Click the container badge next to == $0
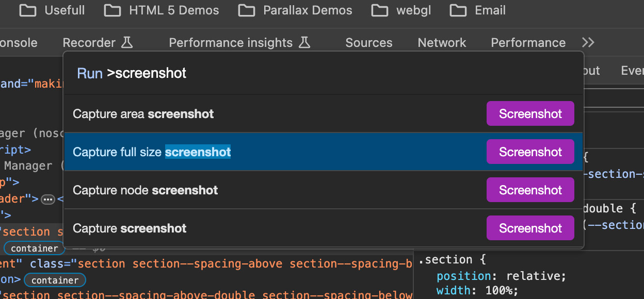This screenshot has height=299, width=644. [34, 248]
